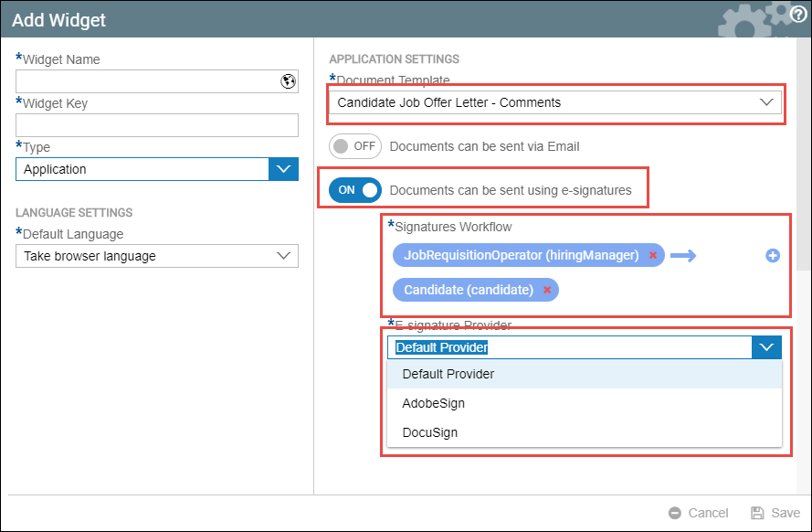Open the Document Template dropdown

(x=766, y=102)
